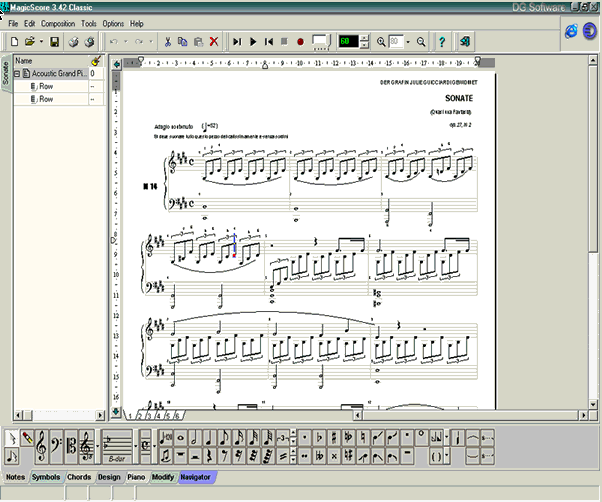The height and width of the screenshot is (502, 602).
Task: Stop playback
Action: click(284, 41)
